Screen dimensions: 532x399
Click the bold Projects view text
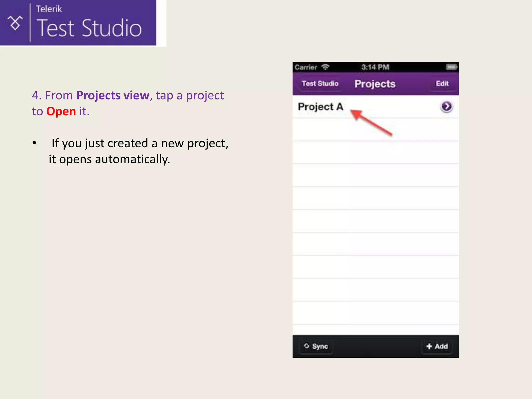[x=113, y=95]
